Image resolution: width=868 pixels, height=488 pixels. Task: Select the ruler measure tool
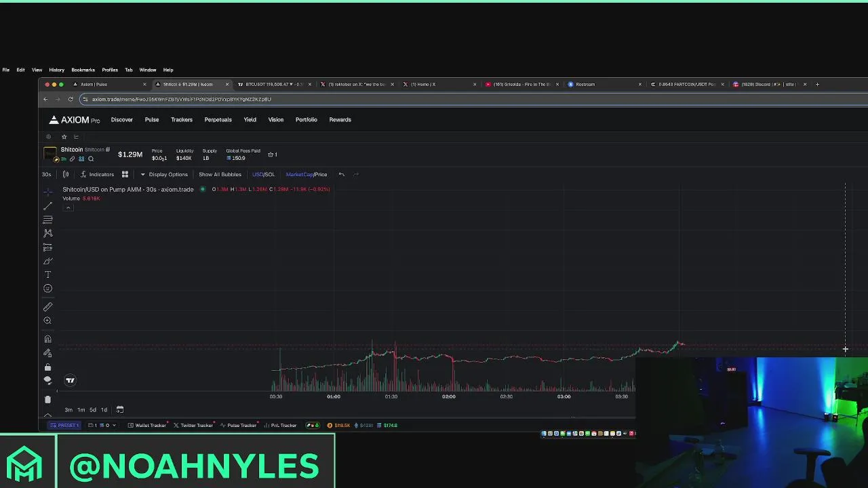point(47,306)
